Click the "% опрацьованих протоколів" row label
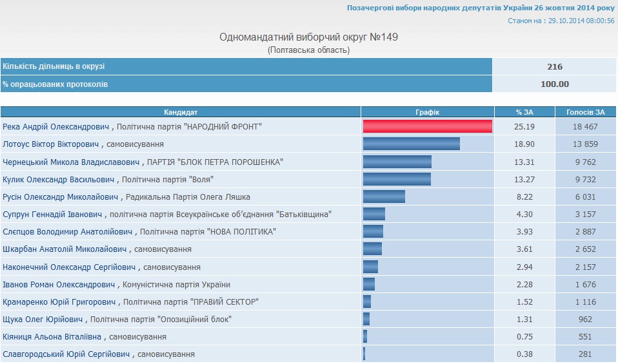This screenshot has width=618, height=364. (55, 84)
